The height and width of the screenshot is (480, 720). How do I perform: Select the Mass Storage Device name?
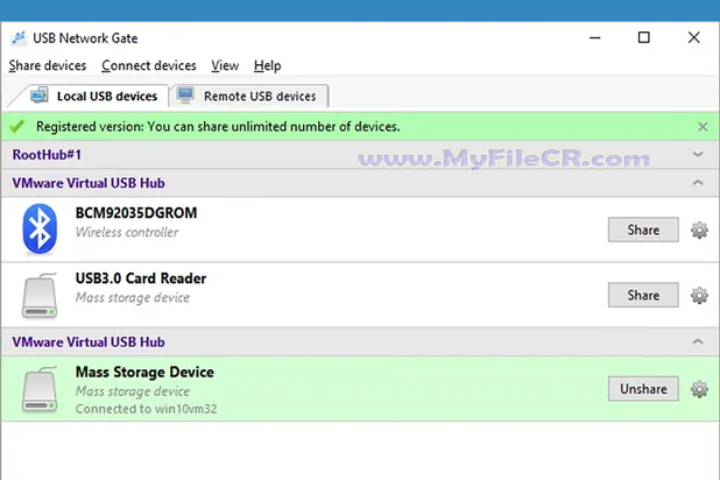tap(145, 372)
